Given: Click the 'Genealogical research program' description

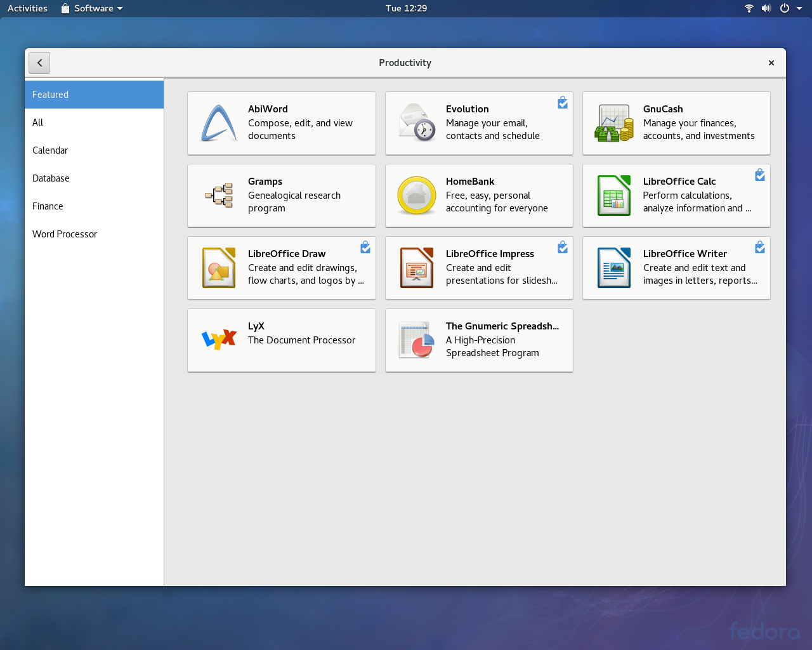Looking at the screenshot, I should [294, 202].
